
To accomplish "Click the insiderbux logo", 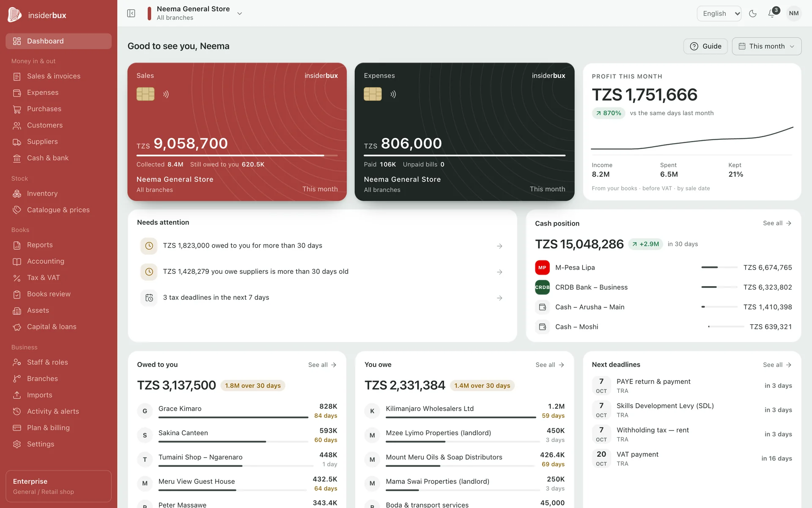I will pos(37,15).
